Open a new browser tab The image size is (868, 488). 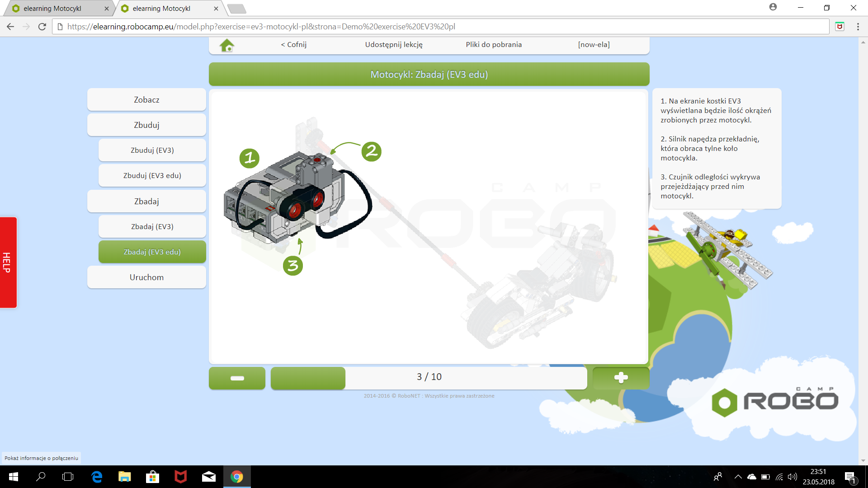click(x=236, y=9)
